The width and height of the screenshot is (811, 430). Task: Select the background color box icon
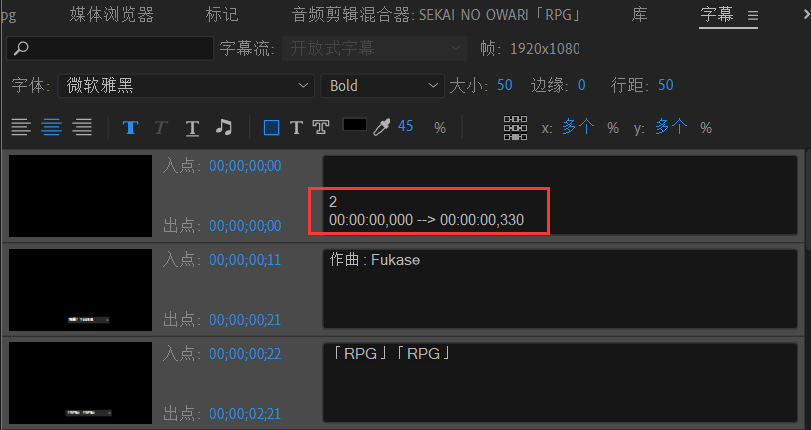271,127
